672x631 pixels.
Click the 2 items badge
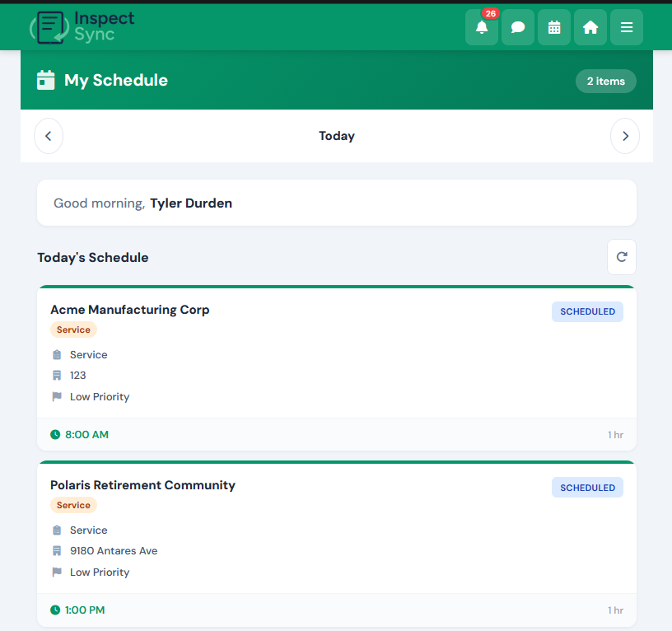pyautogui.click(x=605, y=81)
